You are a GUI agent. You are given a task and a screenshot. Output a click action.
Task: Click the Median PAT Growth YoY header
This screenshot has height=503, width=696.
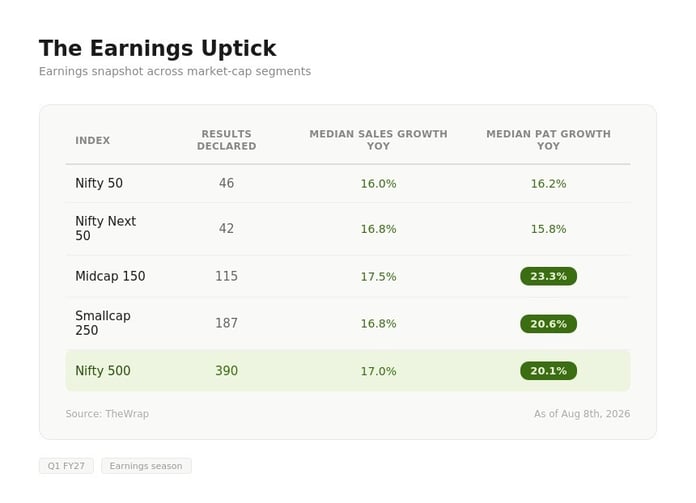[x=548, y=140]
